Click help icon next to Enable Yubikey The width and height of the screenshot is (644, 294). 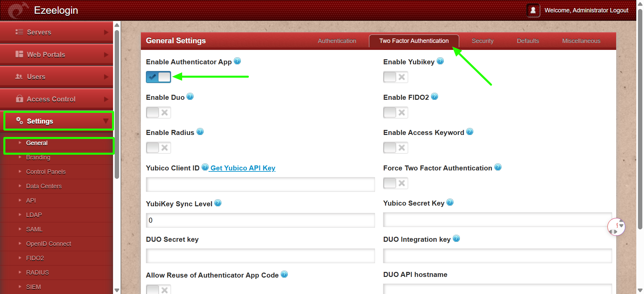coord(440,61)
